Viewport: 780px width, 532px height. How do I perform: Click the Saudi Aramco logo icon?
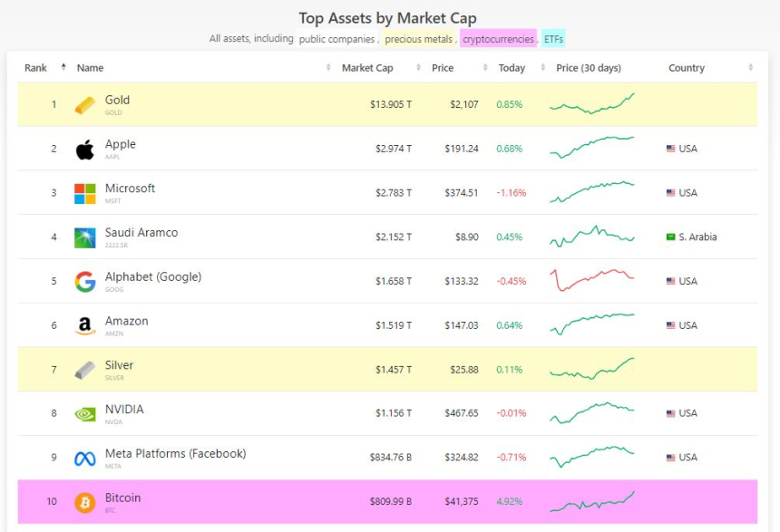pyautogui.click(x=84, y=237)
